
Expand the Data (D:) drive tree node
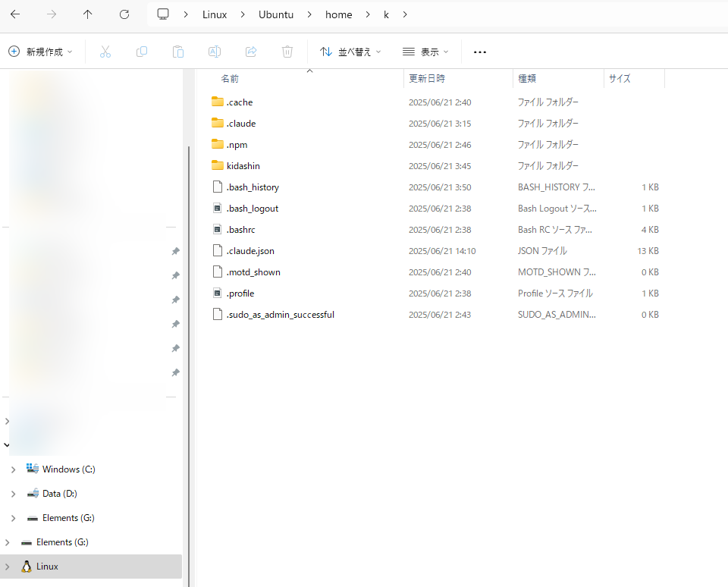coord(13,494)
